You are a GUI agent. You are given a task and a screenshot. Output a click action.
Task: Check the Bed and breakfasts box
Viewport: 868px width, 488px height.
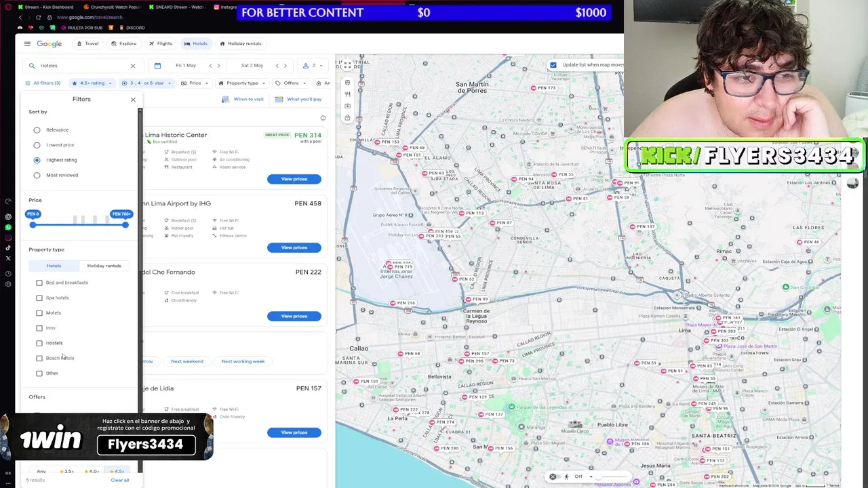(39, 283)
